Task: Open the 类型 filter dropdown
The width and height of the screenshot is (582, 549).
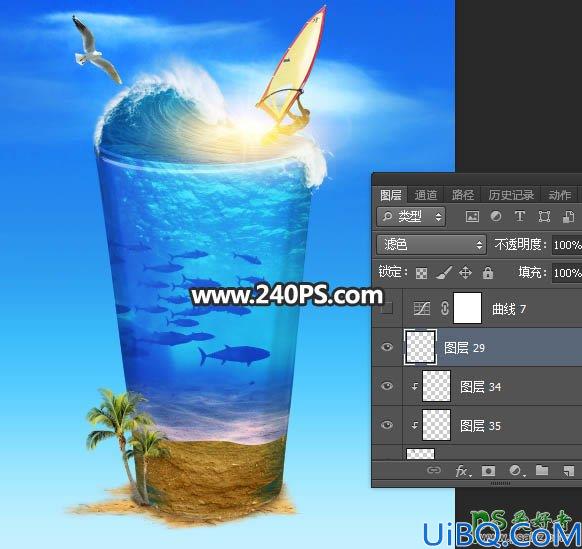Action: (x=411, y=216)
